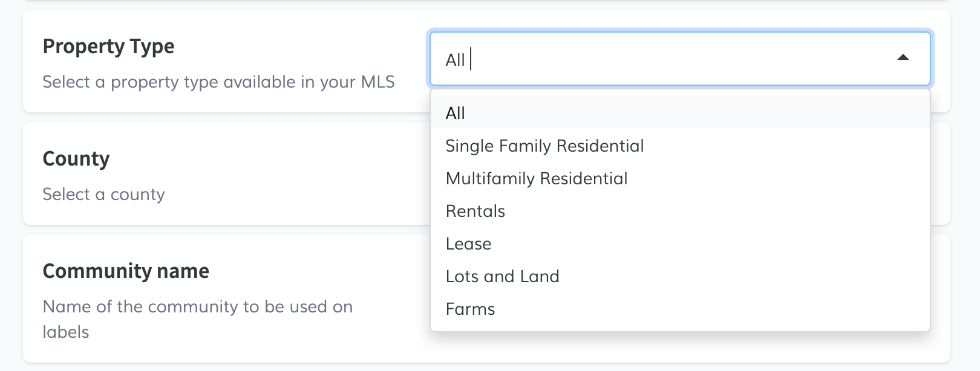Pick Farms from the dropdown list
The height and width of the screenshot is (371, 980).
tap(470, 309)
